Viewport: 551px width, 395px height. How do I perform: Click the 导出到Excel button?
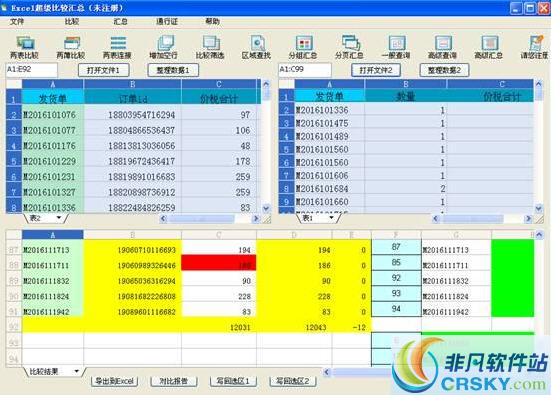pyautogui.click(x=115, y=381)
